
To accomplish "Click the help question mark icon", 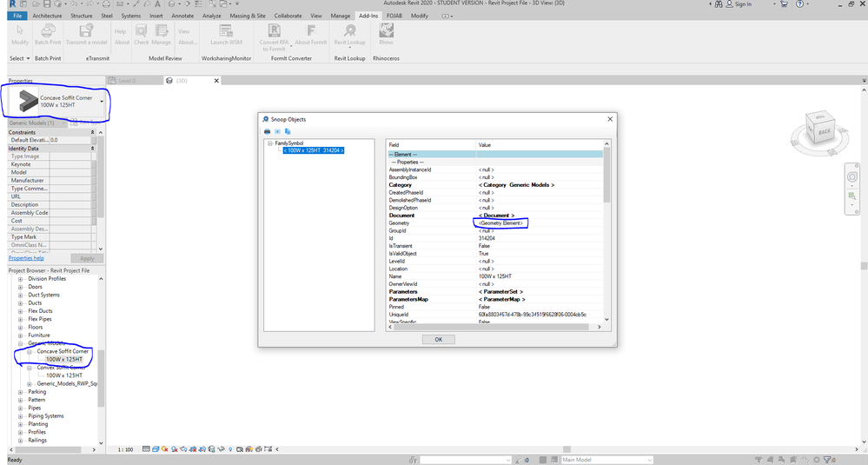I will (x=799, y=3).
